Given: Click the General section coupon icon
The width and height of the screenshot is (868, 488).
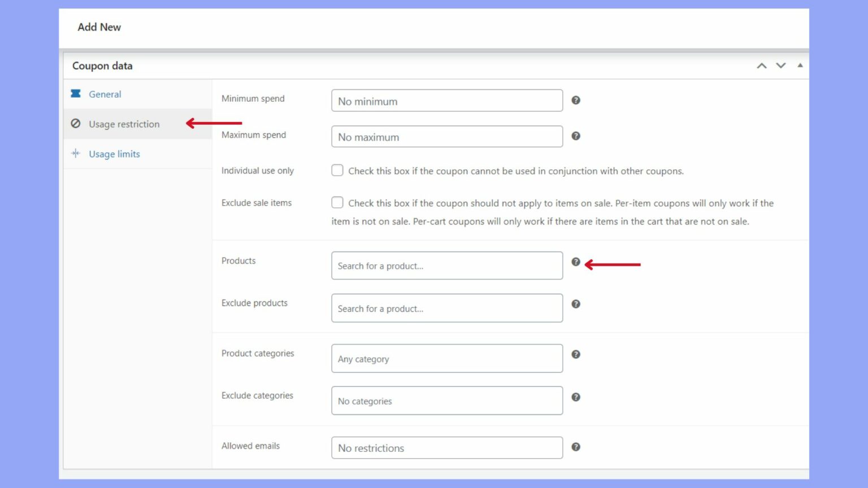Looking at the screenshot, I should click(x=76, y=94).
